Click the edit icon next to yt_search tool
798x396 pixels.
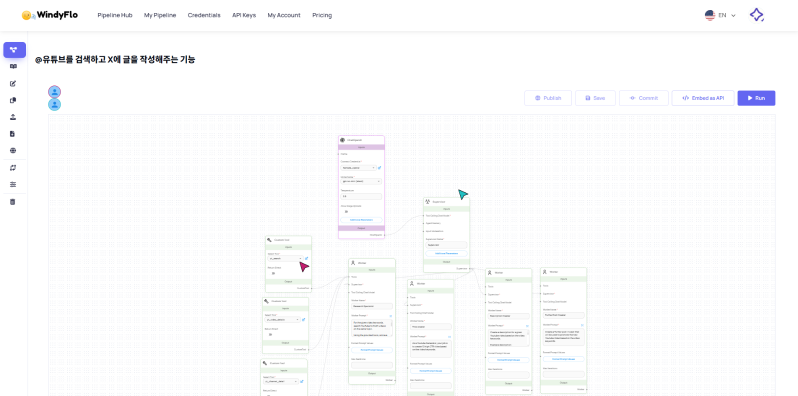coord(306,259)
